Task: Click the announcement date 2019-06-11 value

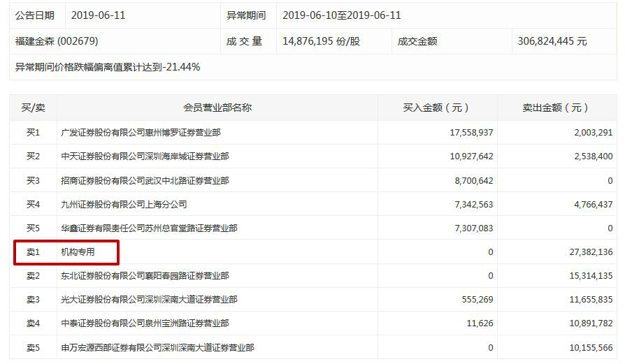Action: click(99, 15)
